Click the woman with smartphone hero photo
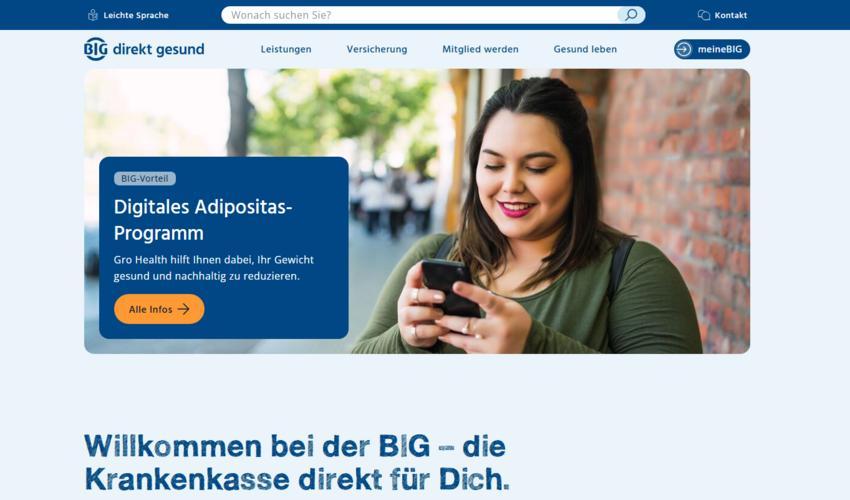 (542, 211)
